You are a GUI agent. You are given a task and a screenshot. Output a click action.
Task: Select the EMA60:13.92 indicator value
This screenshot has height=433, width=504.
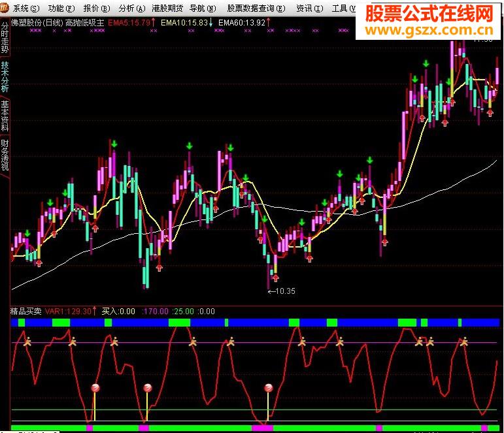click(x=242, y=23)
